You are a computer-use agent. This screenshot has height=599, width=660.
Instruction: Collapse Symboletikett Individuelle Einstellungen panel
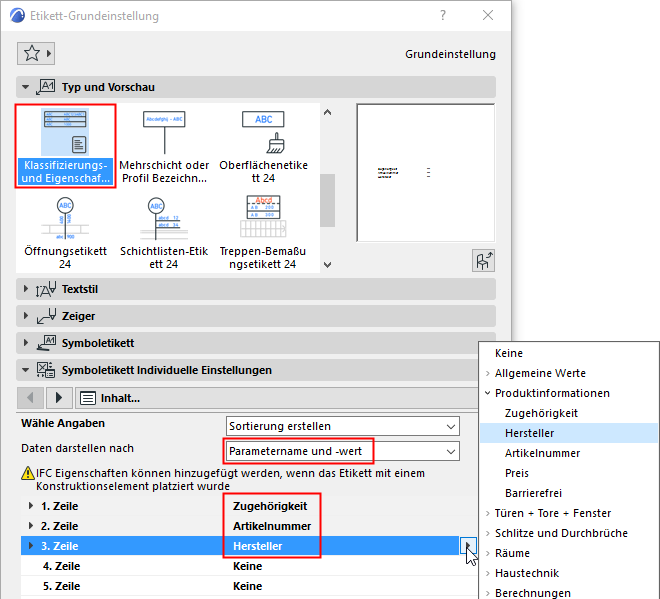(x=26, y=370)
